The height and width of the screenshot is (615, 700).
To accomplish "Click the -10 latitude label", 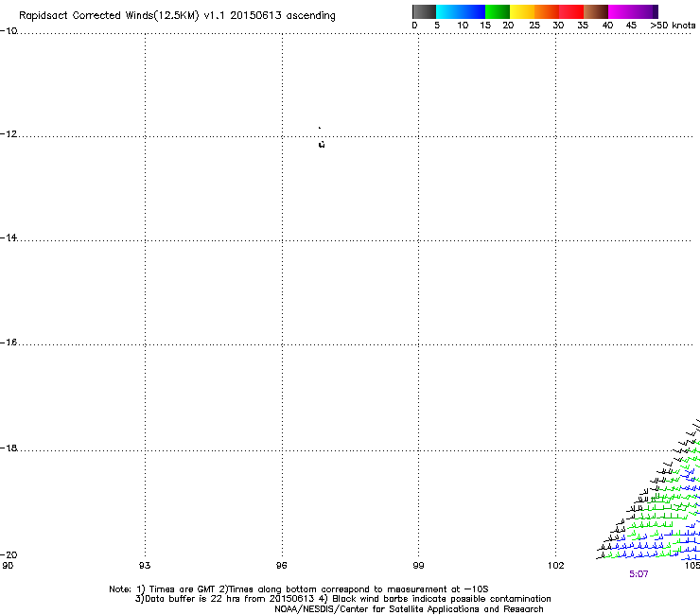I will [x=9, y=31].
